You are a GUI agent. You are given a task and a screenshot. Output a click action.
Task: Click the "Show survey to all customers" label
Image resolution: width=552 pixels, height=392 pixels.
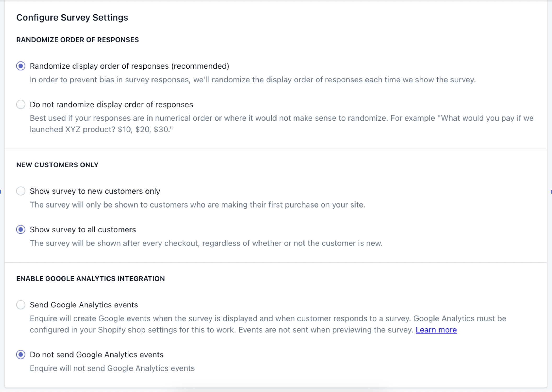83,230
